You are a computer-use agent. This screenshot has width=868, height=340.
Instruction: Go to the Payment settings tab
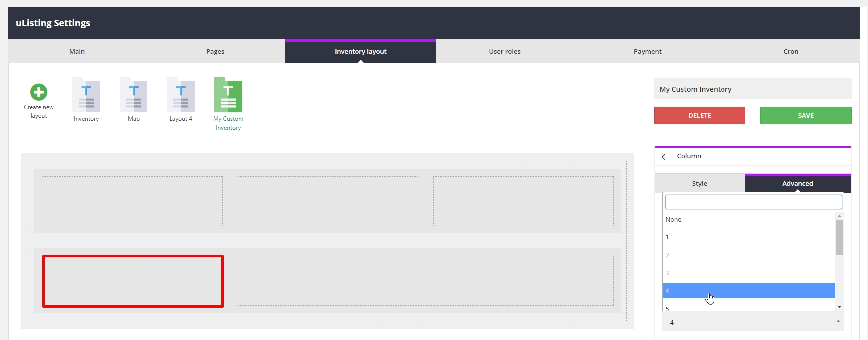pos(647,51)
